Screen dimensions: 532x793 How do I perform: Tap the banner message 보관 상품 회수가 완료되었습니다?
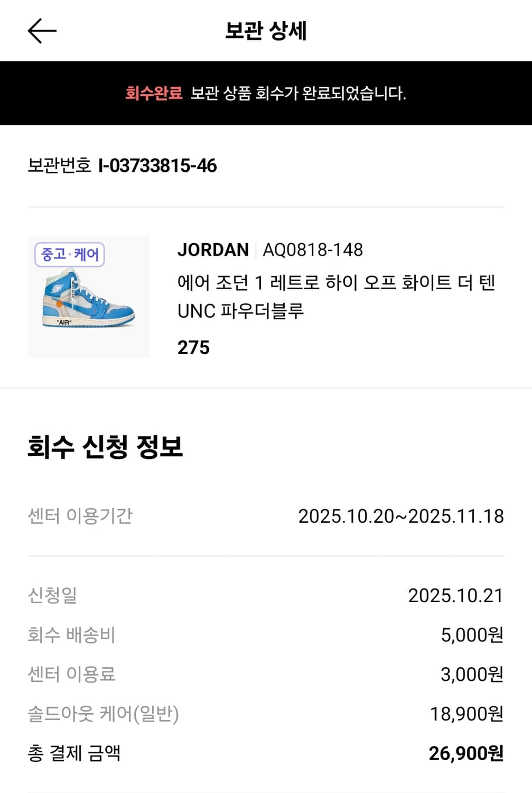coord(298,94)
